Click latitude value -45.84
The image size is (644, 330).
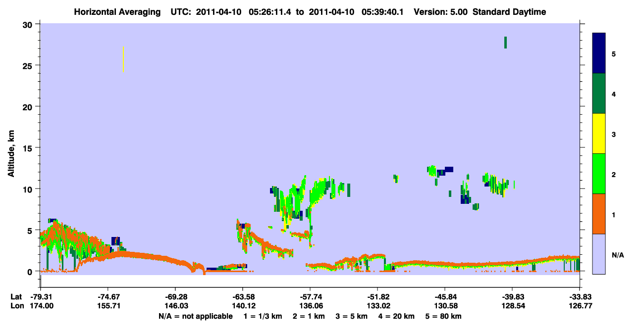[445, 296]
